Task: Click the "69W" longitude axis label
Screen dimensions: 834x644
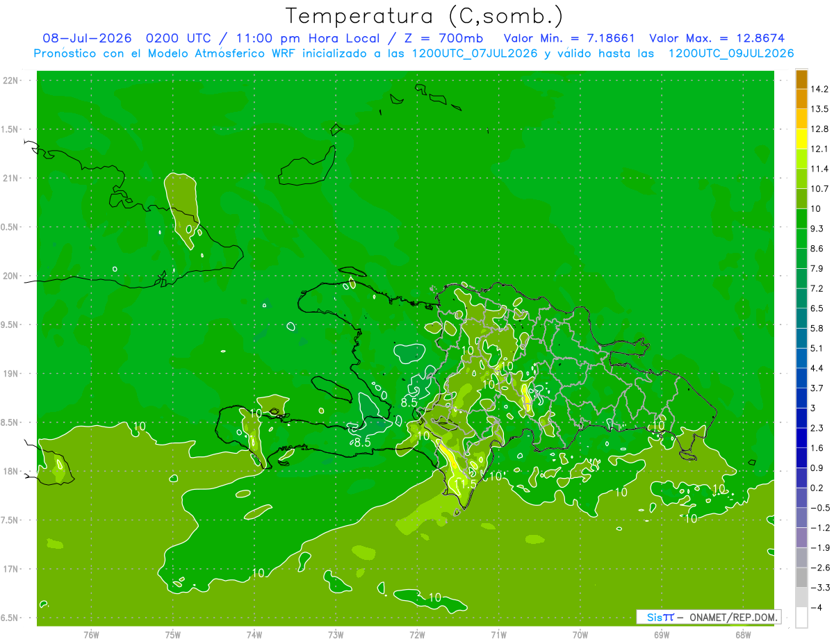Action: point(662,634)
